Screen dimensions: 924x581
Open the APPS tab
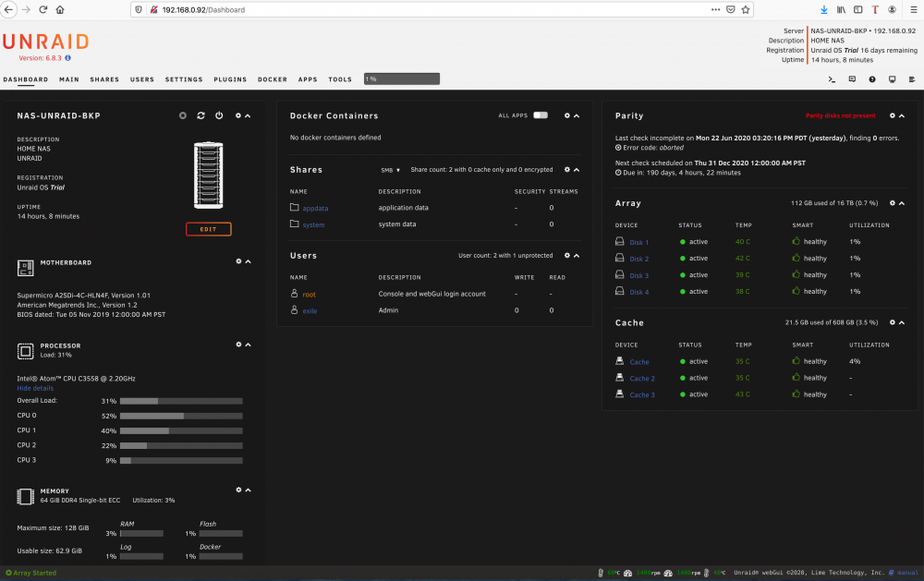click(x=308, y=79)
